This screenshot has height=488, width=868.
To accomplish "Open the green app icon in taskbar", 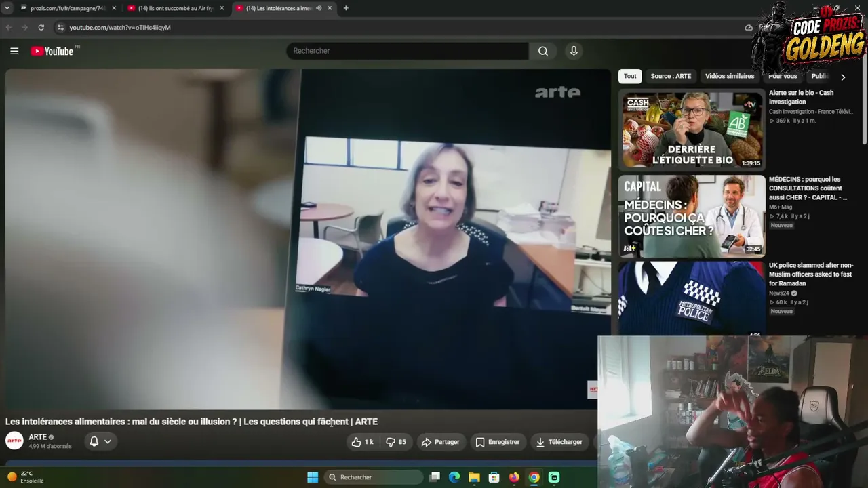I will click(554, 477).
